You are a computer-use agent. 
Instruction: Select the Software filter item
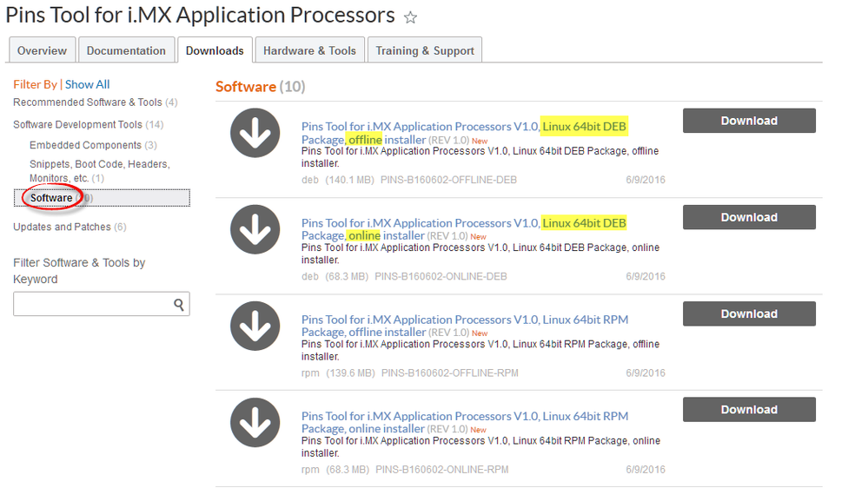[x=102, y=198]
